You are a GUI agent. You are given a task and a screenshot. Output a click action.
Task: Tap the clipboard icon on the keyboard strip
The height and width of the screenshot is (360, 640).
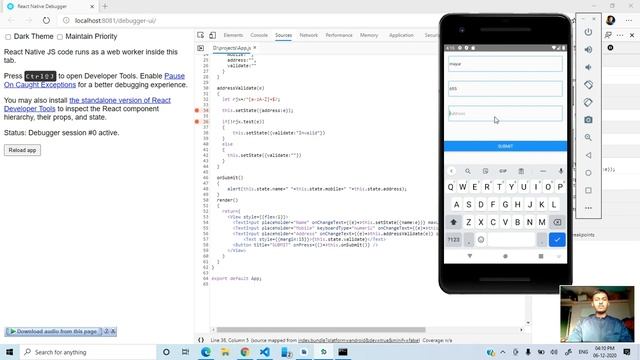pyautogui.click(x=521, y=171)
